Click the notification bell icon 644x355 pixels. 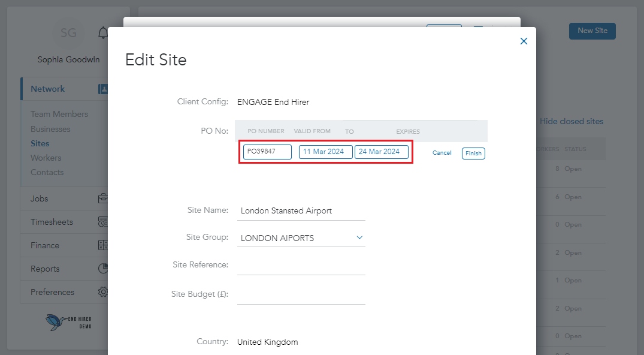(103, 33)
